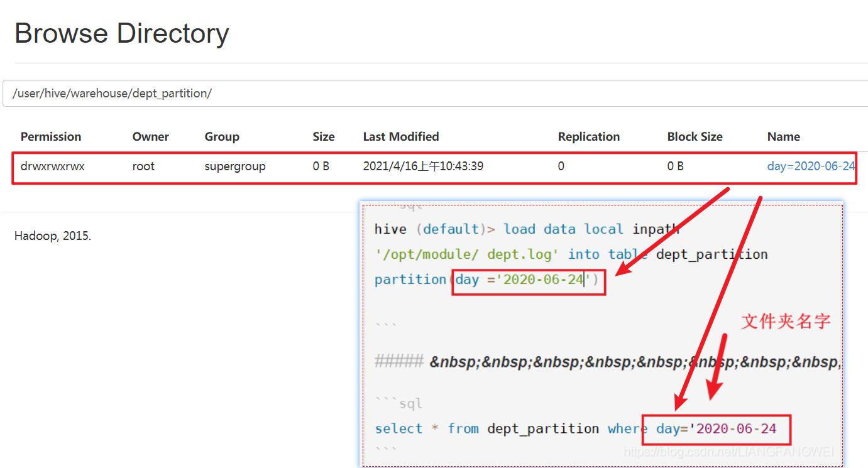
Task: Click the Replication column header
Action: [x=589, y=137]
